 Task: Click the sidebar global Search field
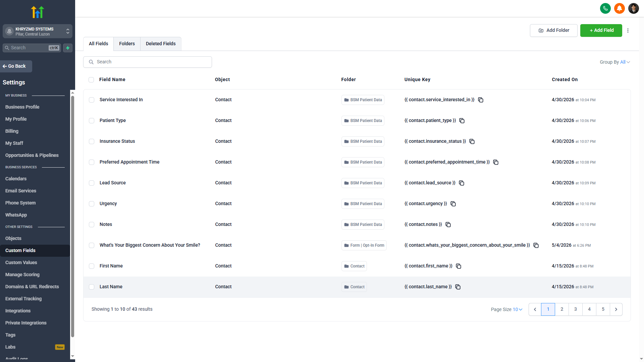32,48
